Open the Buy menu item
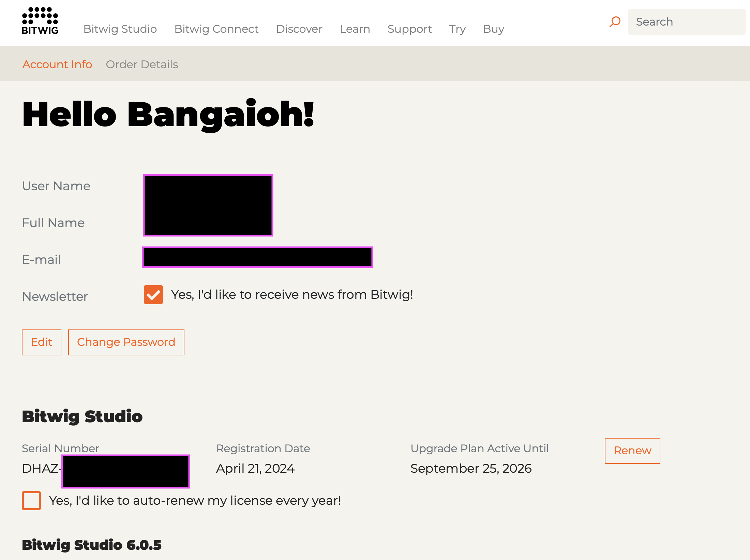The image size is (750, 560). [493, 29]
